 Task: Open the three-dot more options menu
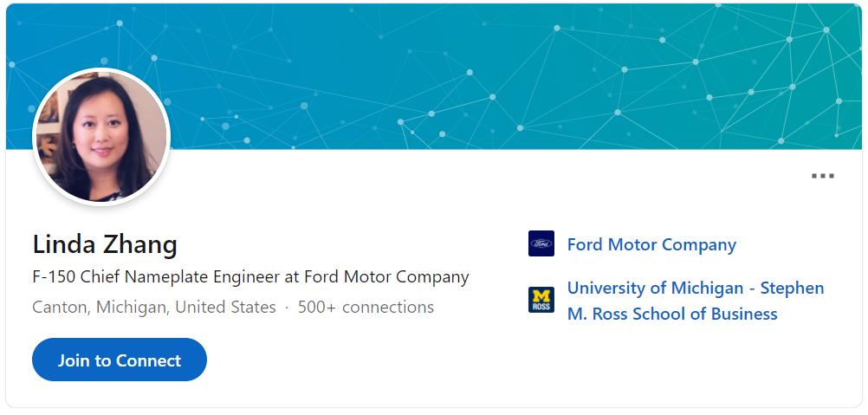coord(823,176)
